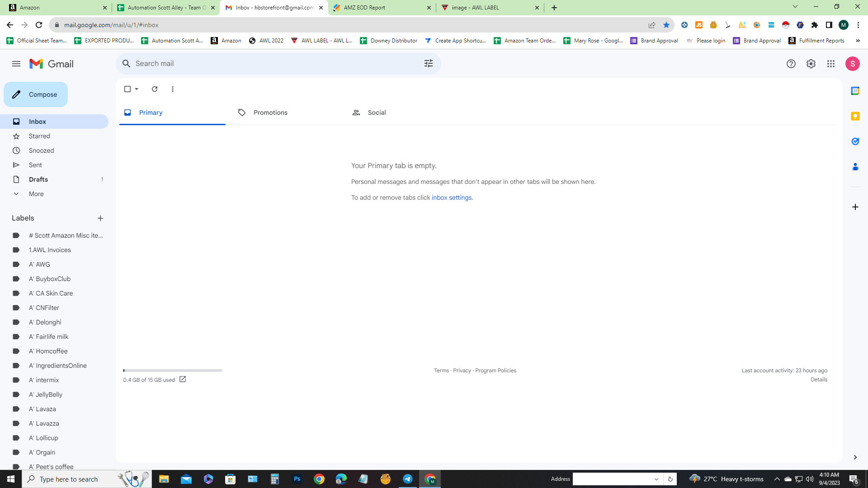Screen dimensions: 868x488
Task: Bookmark star in the address bar
Action: point(666,25)
